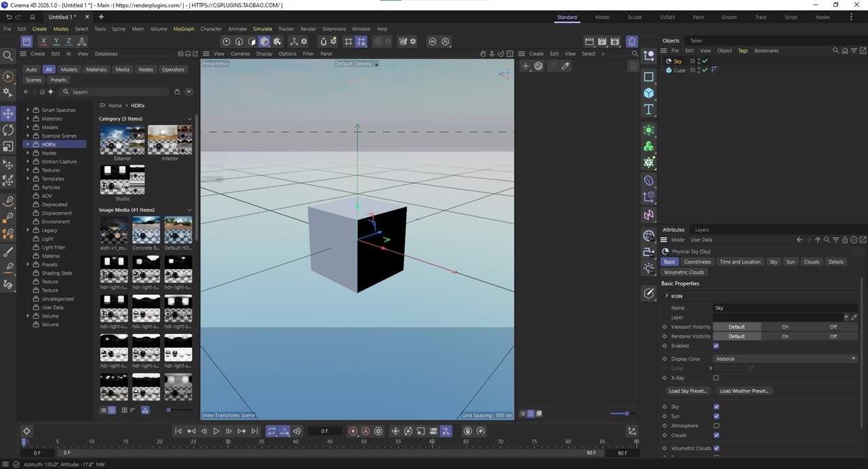Open the Display Color dropdown
Viewport: 868px width, 469px height.
[x=785, y=359]
